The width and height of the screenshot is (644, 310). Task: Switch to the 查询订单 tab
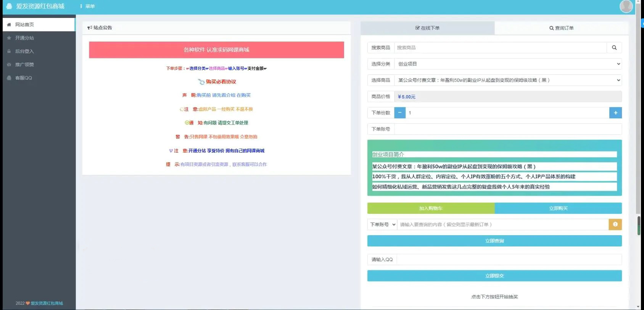point(561,28)
